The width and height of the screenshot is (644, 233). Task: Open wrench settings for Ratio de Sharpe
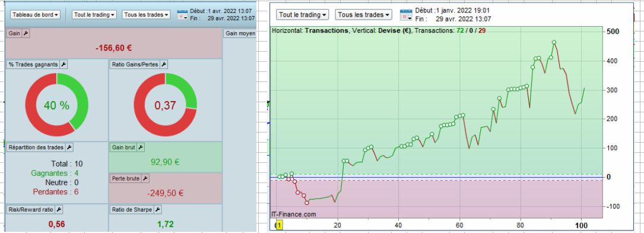click(x=157, y=210)
